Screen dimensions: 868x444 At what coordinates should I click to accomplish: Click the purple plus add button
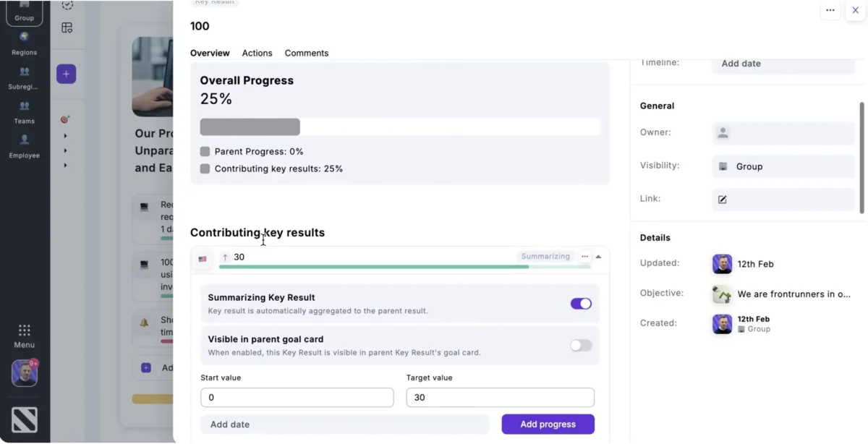point(66,74)
